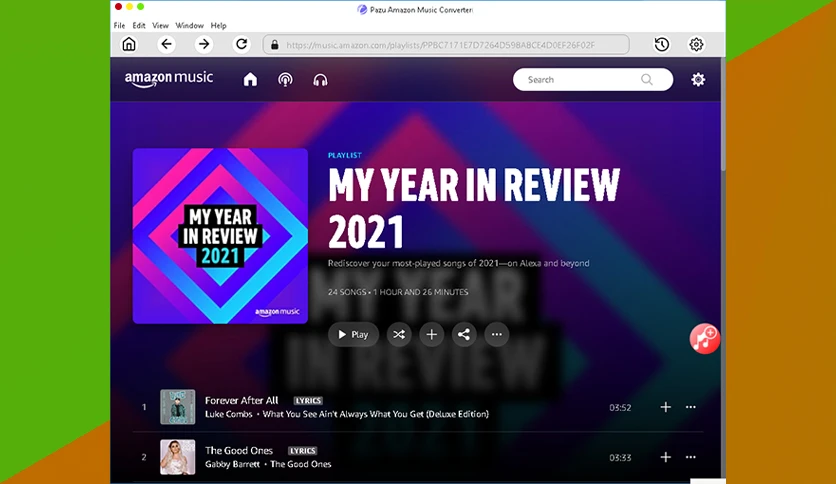Shuffle the playlist
Screen dimensions: 836x484
click(x=399, y=334)
